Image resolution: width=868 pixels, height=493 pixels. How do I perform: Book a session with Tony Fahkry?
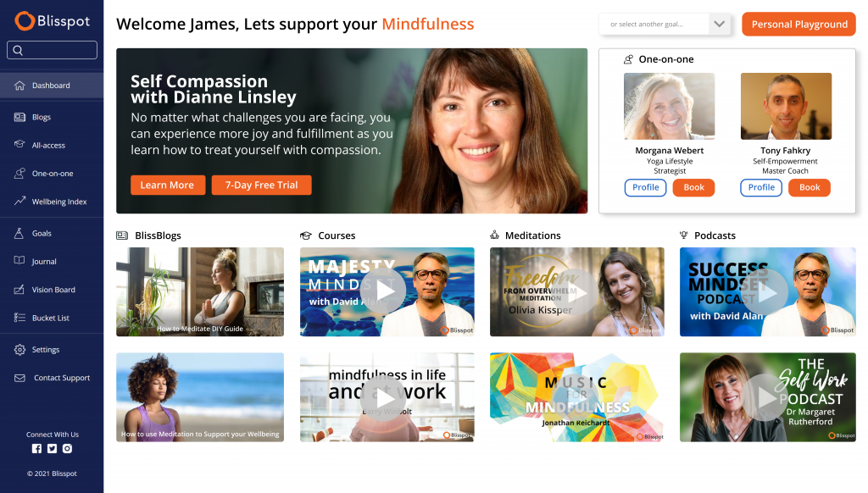(x=810, y=187)
